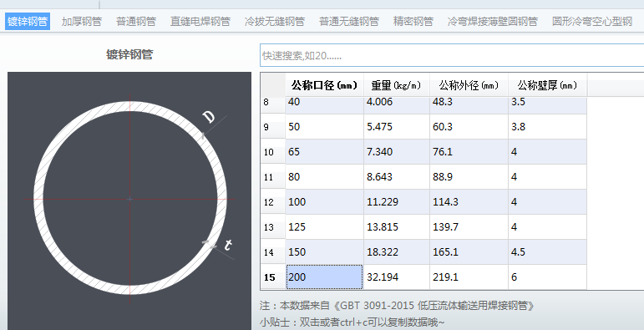Click the quick search field 快速搜索

pyautogui.click(x=452, y=55)
